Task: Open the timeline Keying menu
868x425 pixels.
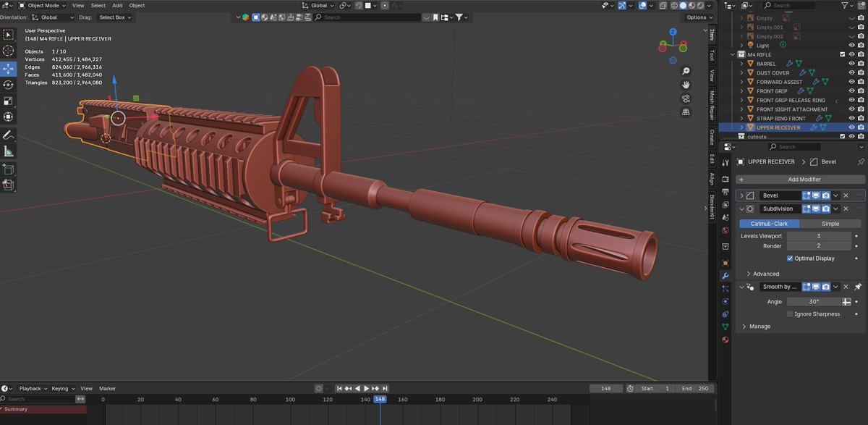Action: 62,389
